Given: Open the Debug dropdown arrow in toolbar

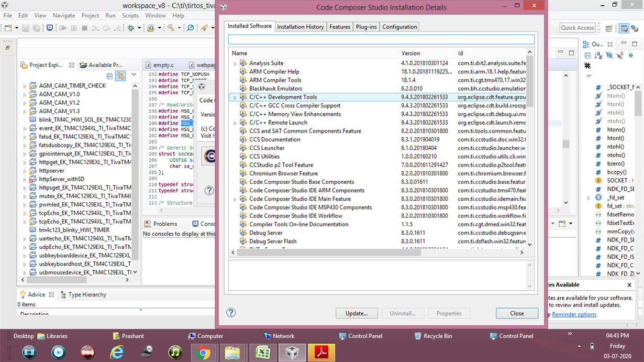Looking at the screenshot, I should pyautogui.click(x=139, y=28).
